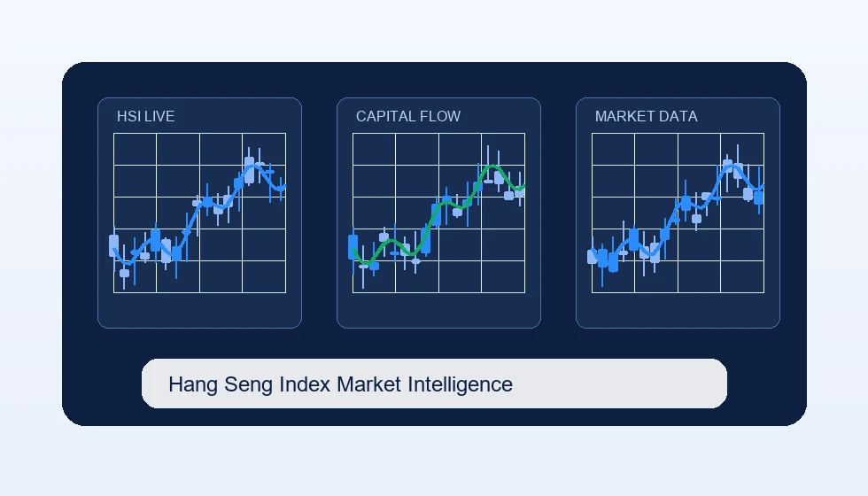Select the MARKET DATA candlestick chart
The image size is (868, 496).
678,213
